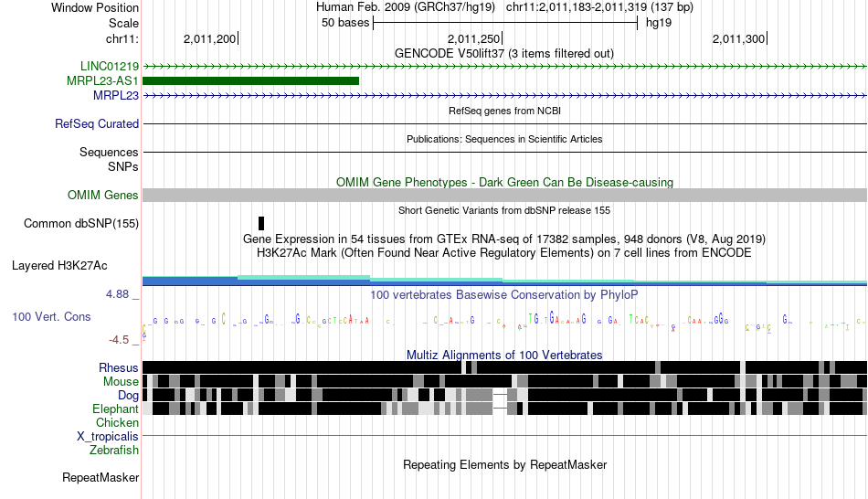This screenshot has width=868, height=499.
Task: Click the GENCODE V50lift37 track title
Action: pyautogui.click(x=504, y=54)
